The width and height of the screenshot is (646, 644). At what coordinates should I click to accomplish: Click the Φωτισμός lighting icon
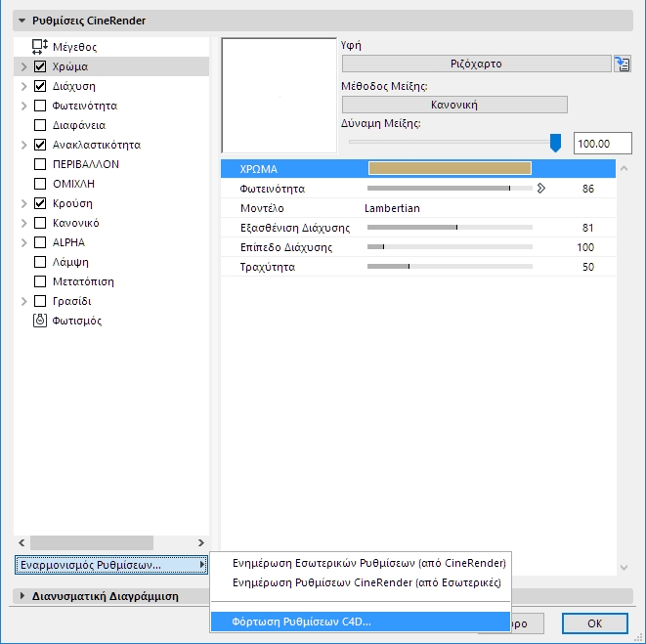40,321
